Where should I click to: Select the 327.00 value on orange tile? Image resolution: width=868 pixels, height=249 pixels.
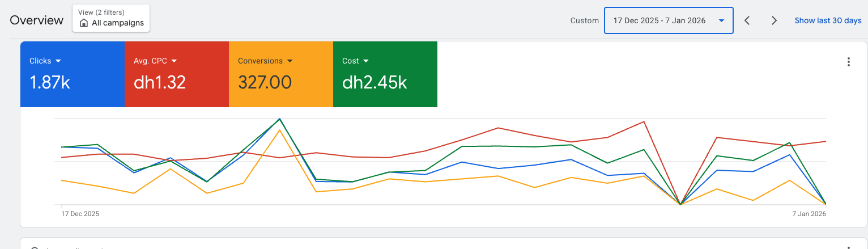coord(265,83)
